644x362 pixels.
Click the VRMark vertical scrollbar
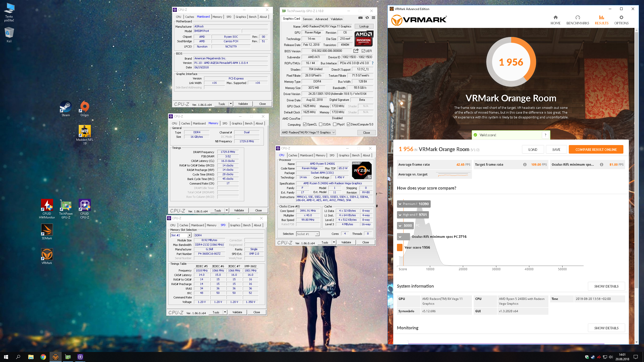point(636,160)
